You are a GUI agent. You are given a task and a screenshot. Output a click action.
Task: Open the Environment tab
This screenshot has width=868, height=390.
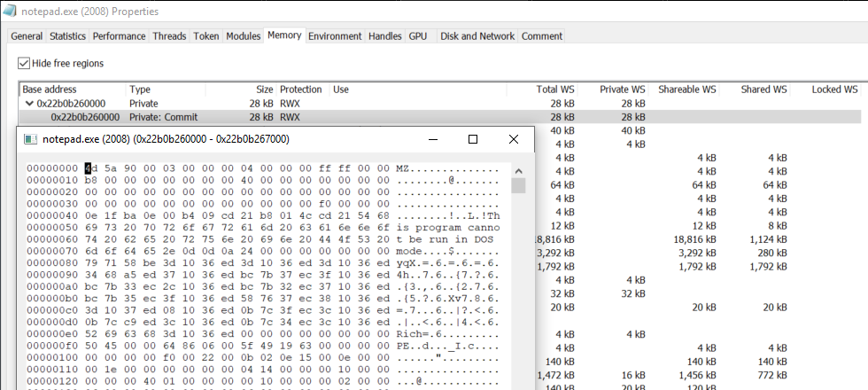pos(335,36)
